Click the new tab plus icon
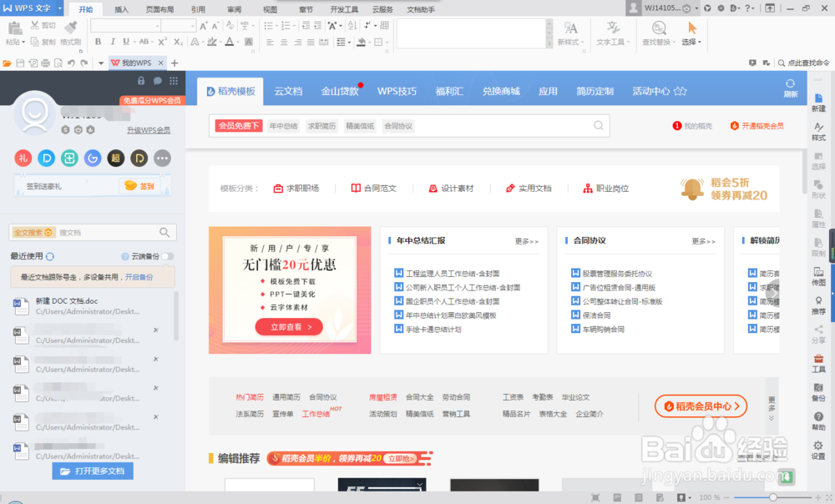This screenshot has width=835, height=504. tap(175, 63)
